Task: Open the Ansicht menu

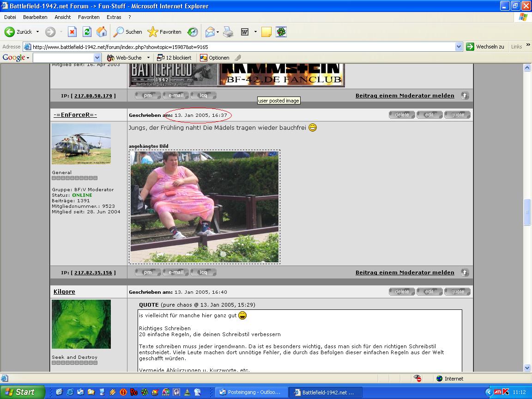Action: 63,17
